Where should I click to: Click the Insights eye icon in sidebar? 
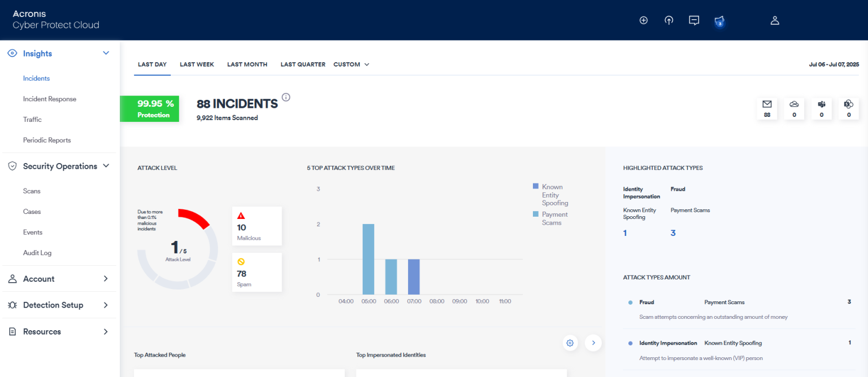pos(11,52)
